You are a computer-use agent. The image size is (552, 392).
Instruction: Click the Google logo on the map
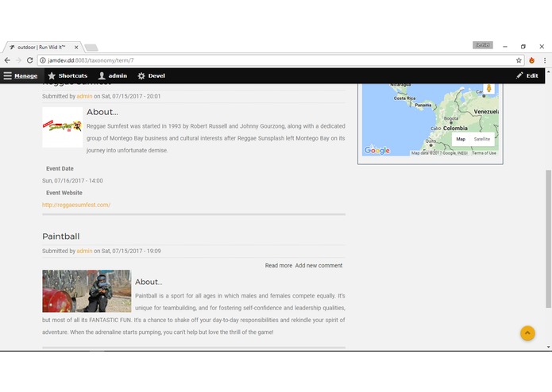(x=377, y=151)
